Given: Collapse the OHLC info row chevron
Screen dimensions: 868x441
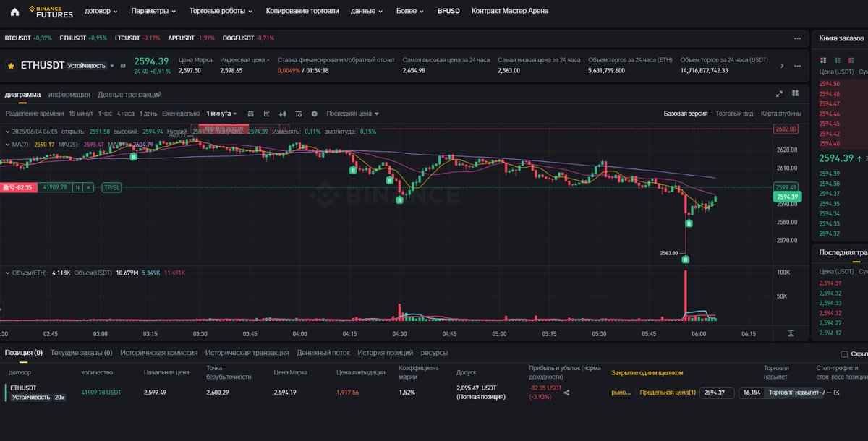Looking at the screenshot, I should click(x=7, y=132).
